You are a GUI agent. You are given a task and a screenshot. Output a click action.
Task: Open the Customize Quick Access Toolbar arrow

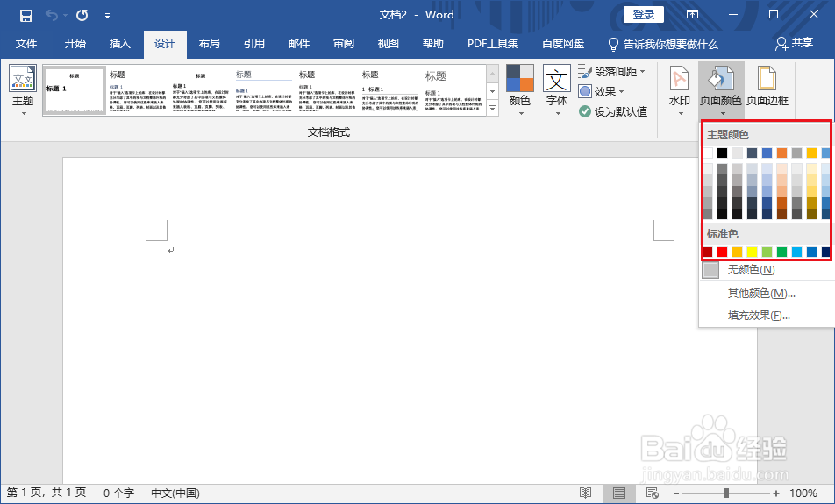(x=107, y=16)
